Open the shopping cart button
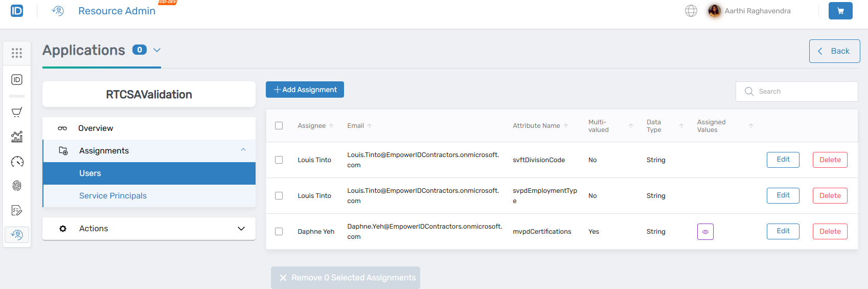Screen dimensions: 868x289 840,11
